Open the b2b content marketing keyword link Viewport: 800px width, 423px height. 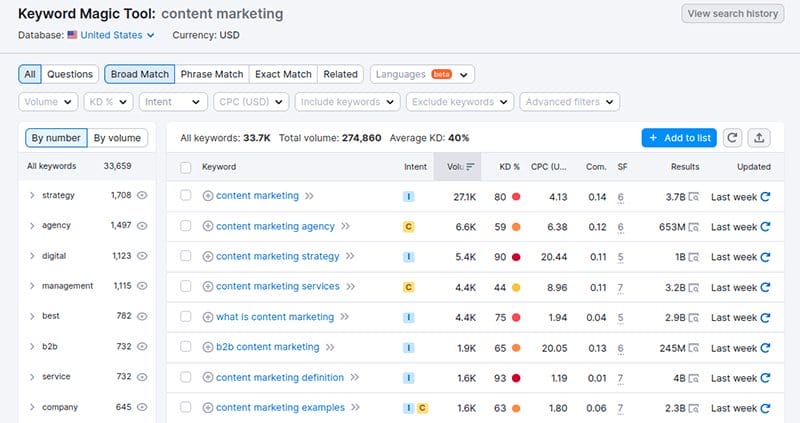point(267,347)
